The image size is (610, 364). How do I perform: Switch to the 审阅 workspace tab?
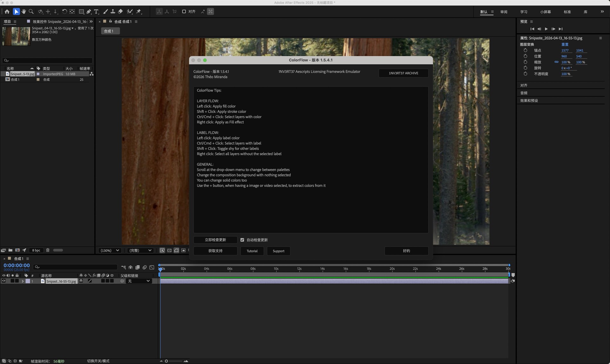click(x=504, y=12)
